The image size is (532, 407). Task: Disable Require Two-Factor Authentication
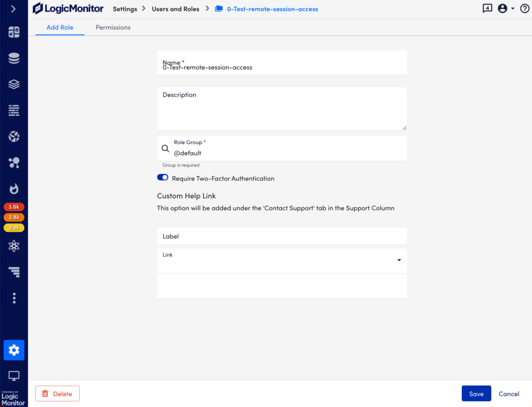coord(163,178)
